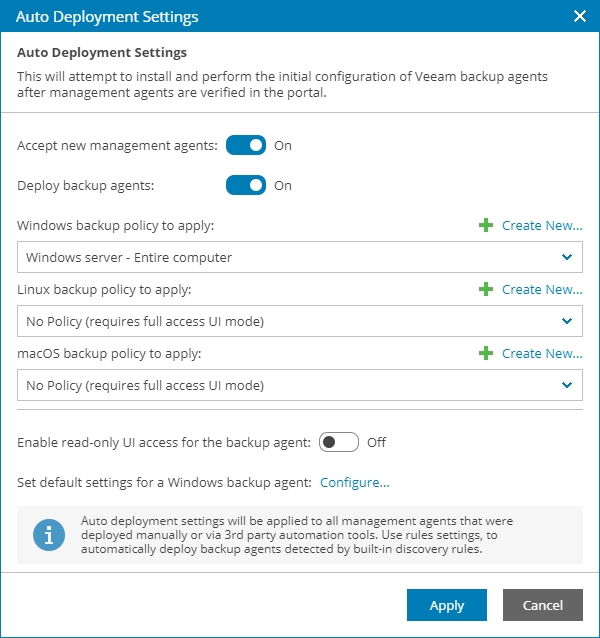This screenshot has height=638, width=600.
Task: Click the green plus icon for Windows policy
Action: [486, 226]
